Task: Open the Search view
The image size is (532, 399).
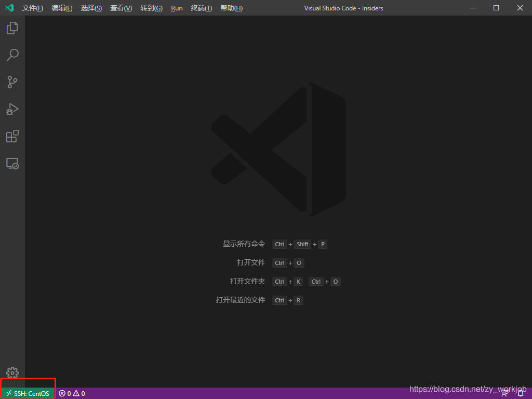Action: click(12, 55)
